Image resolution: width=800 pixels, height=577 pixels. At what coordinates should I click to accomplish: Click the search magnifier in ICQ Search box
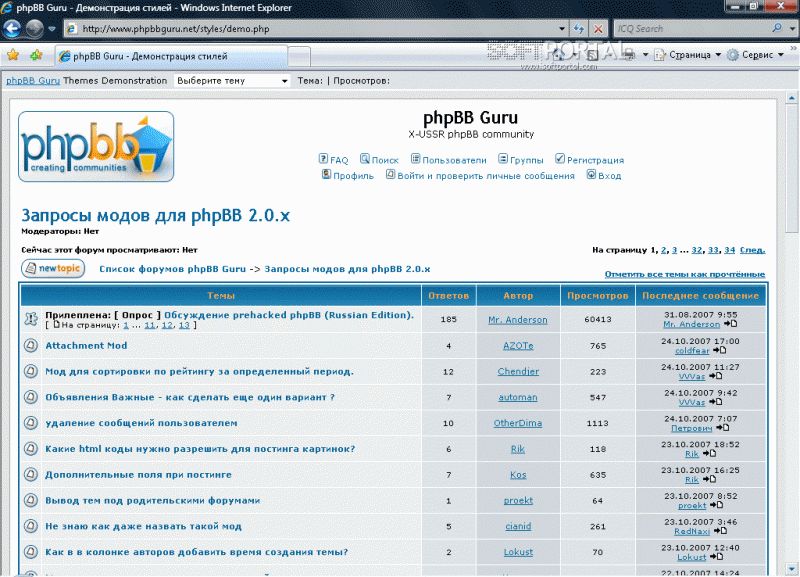tap(777, 29)
